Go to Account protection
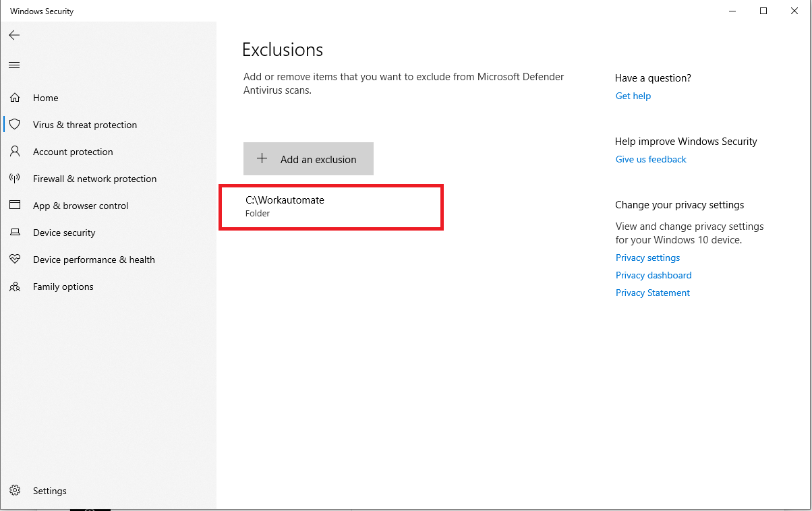This screenshot has width=812, height=511. click(108, 152)
